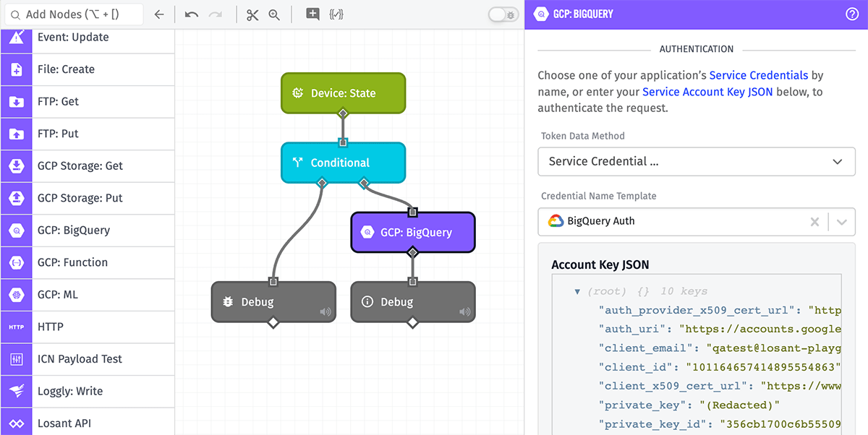Click the "client_x509_cert_url" JSON row
The image size is (868, 435).
720,386
